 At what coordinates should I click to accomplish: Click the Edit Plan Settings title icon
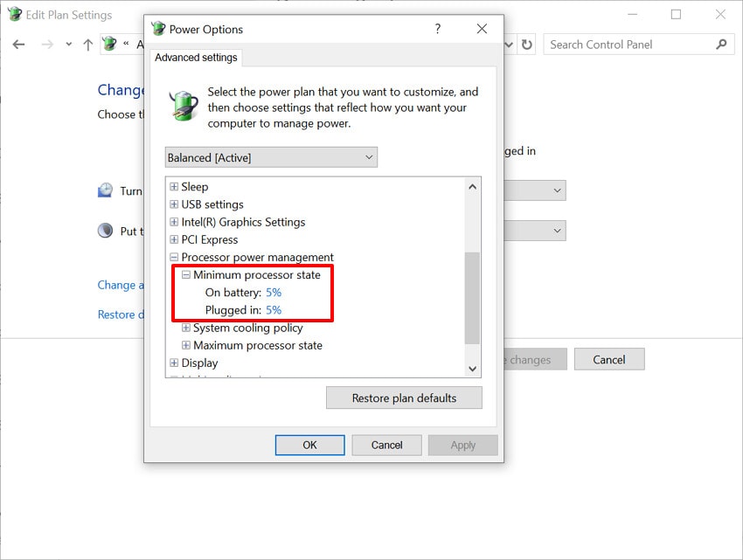15,14
